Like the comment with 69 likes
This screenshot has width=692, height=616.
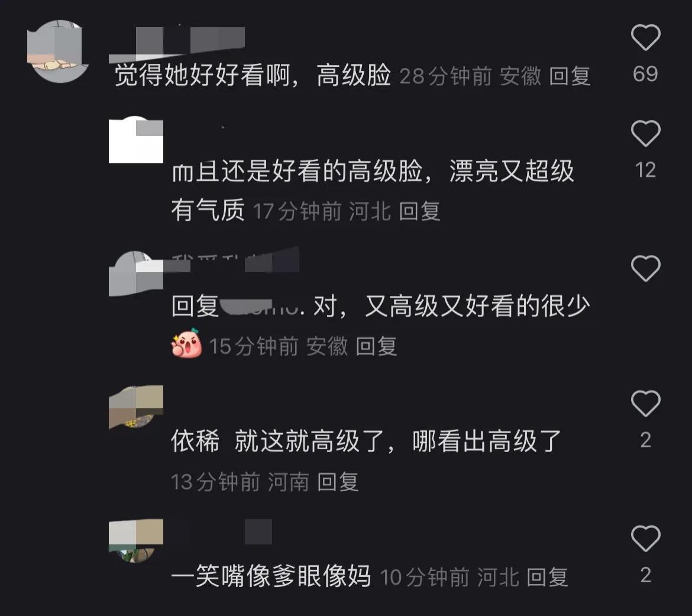(x=645, y=37)
